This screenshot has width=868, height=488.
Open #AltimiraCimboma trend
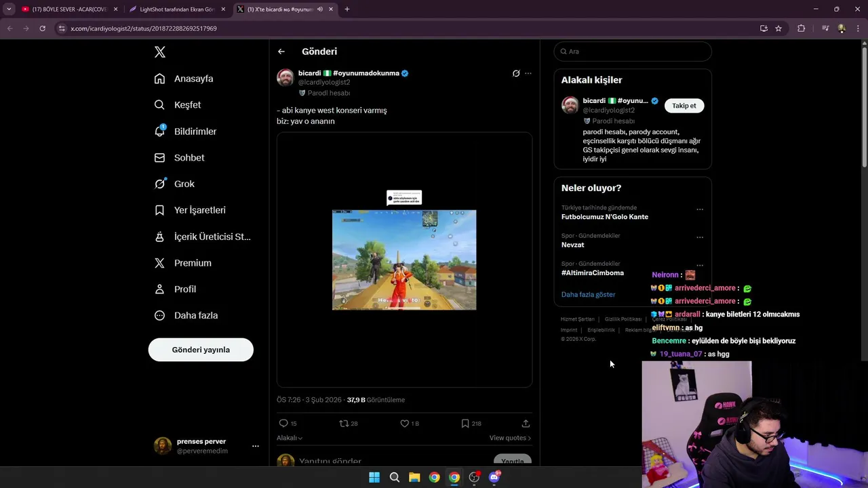click(593, 273)
